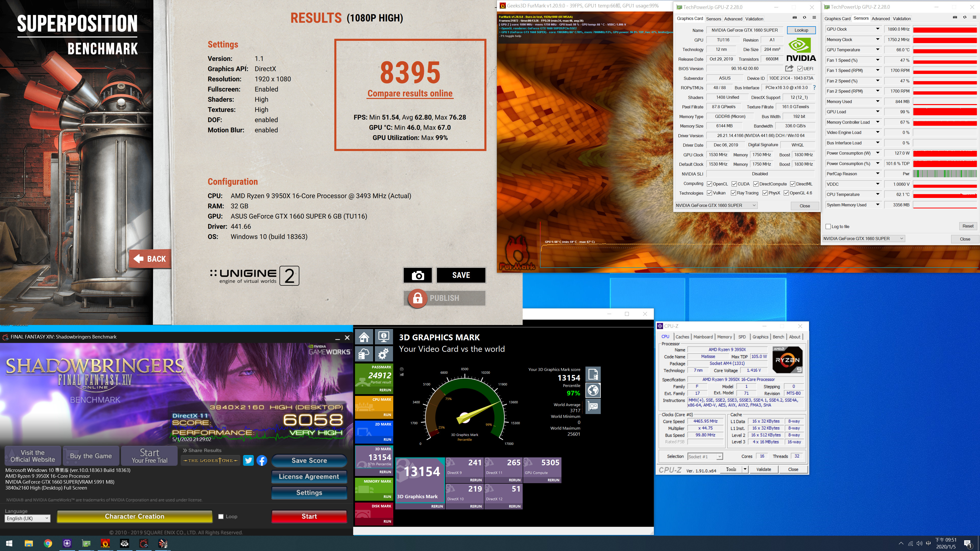This screenshot has height=551, width=980.
Task: Open PerformanceTest system information icon
Action: (384, 337)
